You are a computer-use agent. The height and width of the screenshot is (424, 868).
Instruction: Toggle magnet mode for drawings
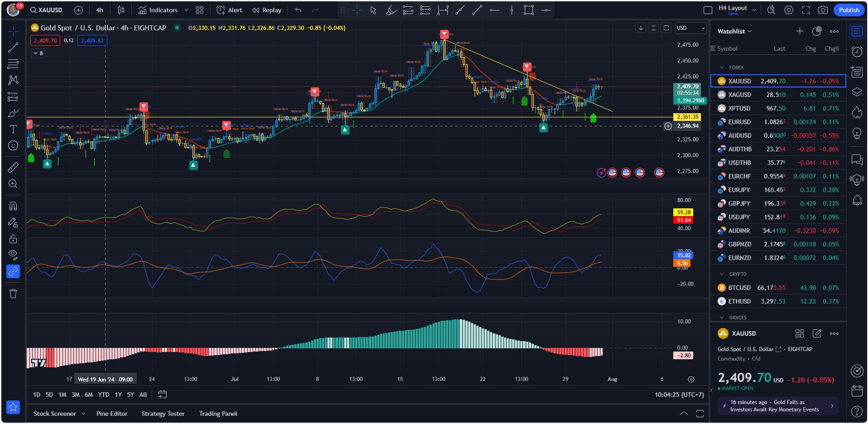coord(13,206)
